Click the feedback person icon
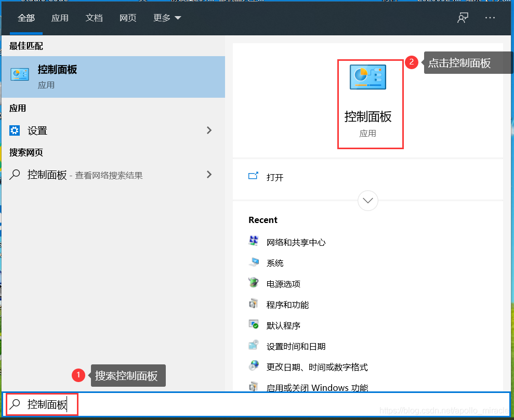 pyautogui.click(x=463, y=18)
